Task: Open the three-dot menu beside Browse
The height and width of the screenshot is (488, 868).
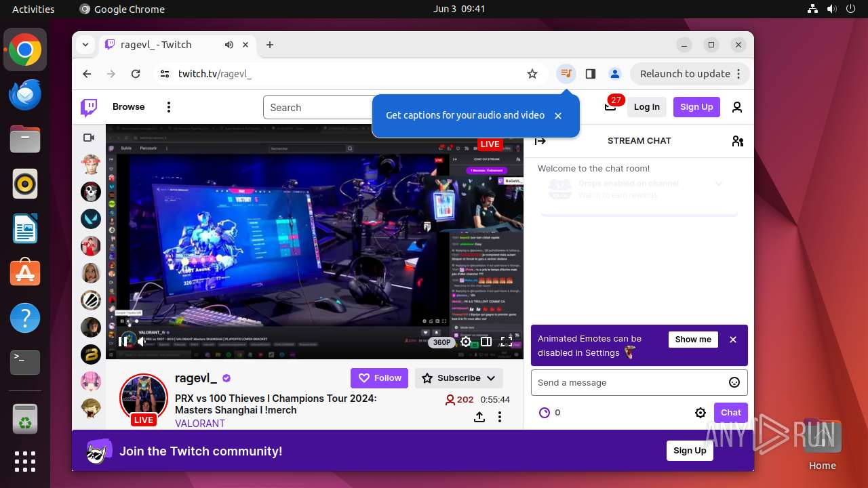Action: pyautogui.click(x=169, y=107)
